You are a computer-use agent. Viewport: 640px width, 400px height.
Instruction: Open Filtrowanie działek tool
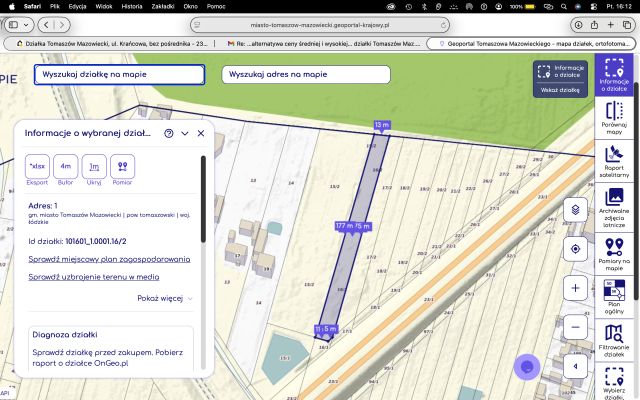(614, 340)
